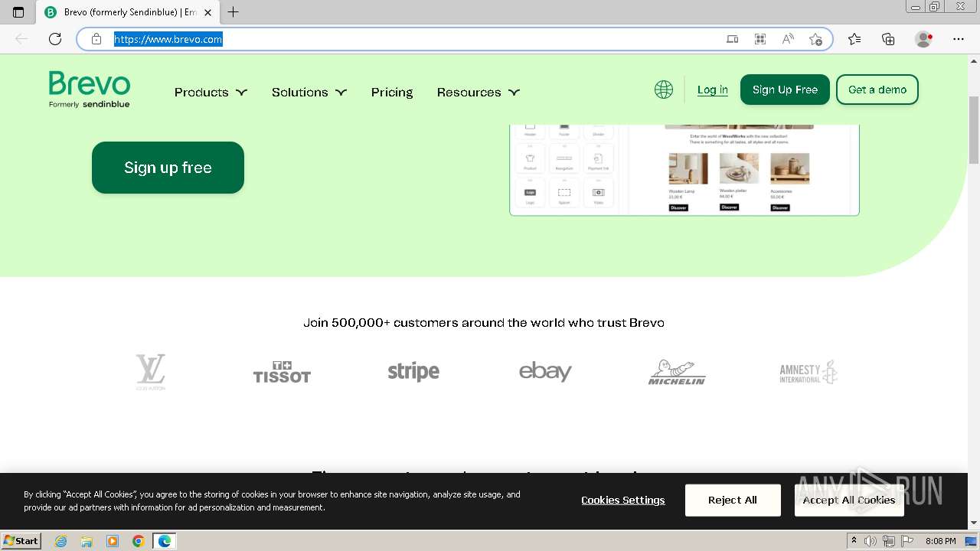Click the 8:08 PM taskbar clock
This screenshot has height=551, width=980.
pos(940,541)
